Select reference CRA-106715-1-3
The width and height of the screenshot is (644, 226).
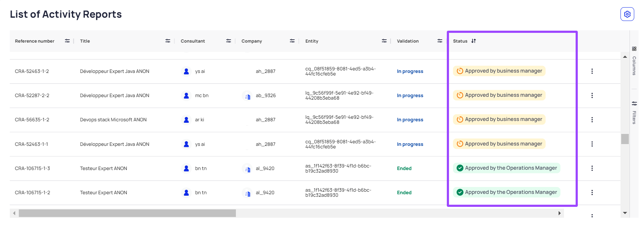pos(33,168)
